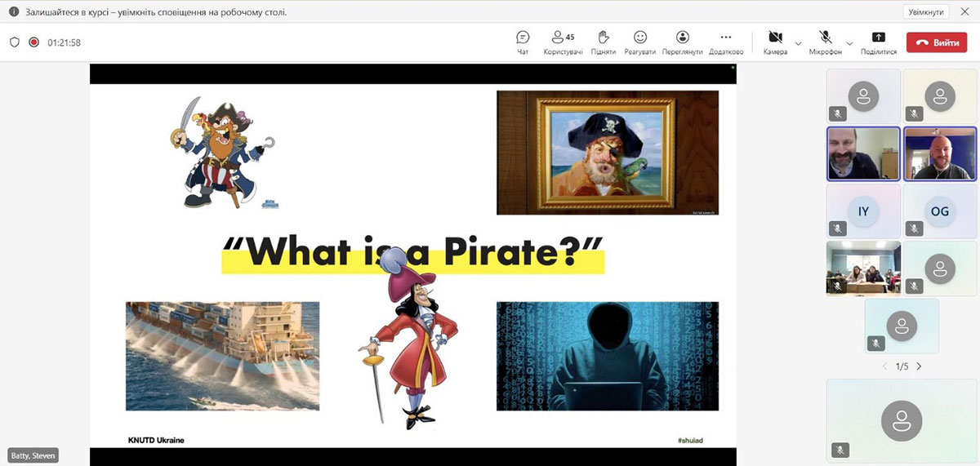Screen dimensions: 980x466
Task: Show the Користувачі participants list
Action: (563, 42)
